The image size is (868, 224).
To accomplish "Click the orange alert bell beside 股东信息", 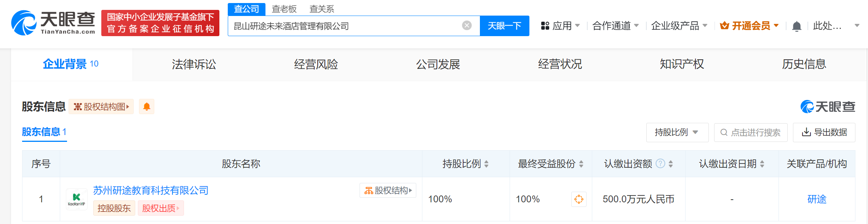I will tap(147, 107).
